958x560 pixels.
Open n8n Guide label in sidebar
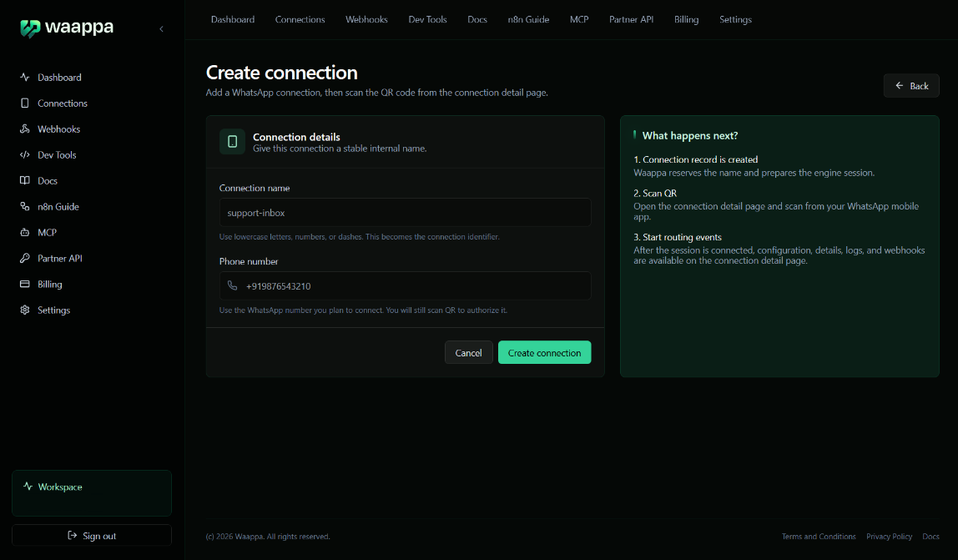click(x=58, y=207)
